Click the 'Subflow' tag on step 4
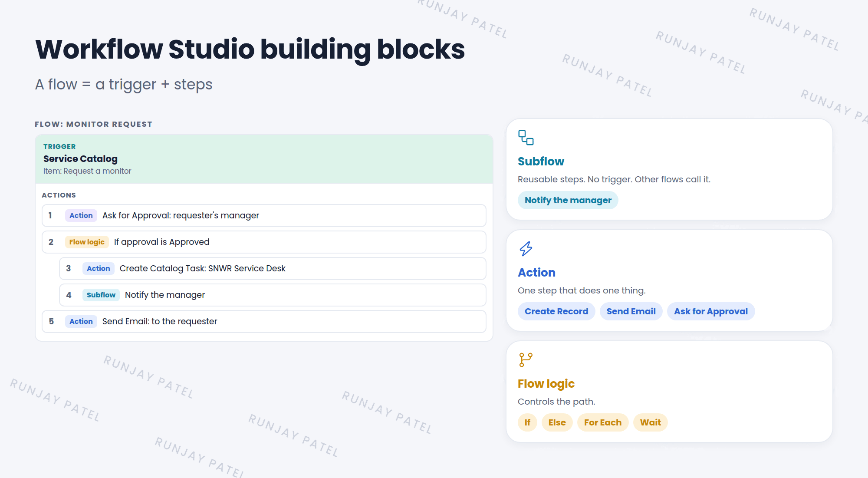This screenshot has height=478, width=868. point(101,295)
